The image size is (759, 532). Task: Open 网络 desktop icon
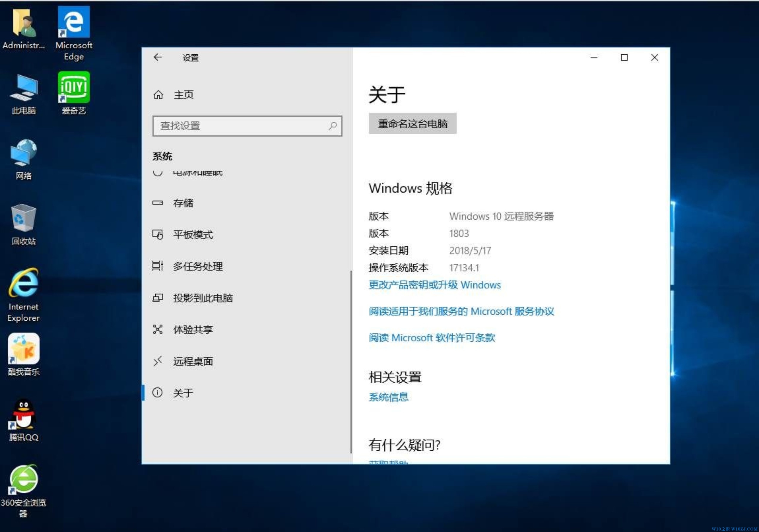[x=23, y=160]
